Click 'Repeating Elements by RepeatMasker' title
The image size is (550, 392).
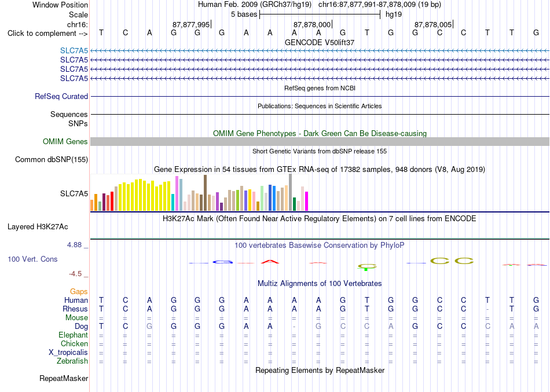(x=320, y=370)
